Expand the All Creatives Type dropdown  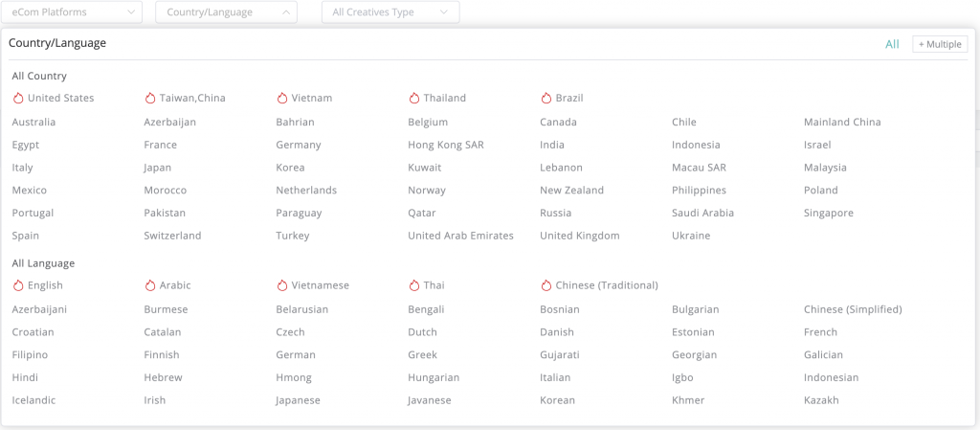coord(390,11)
